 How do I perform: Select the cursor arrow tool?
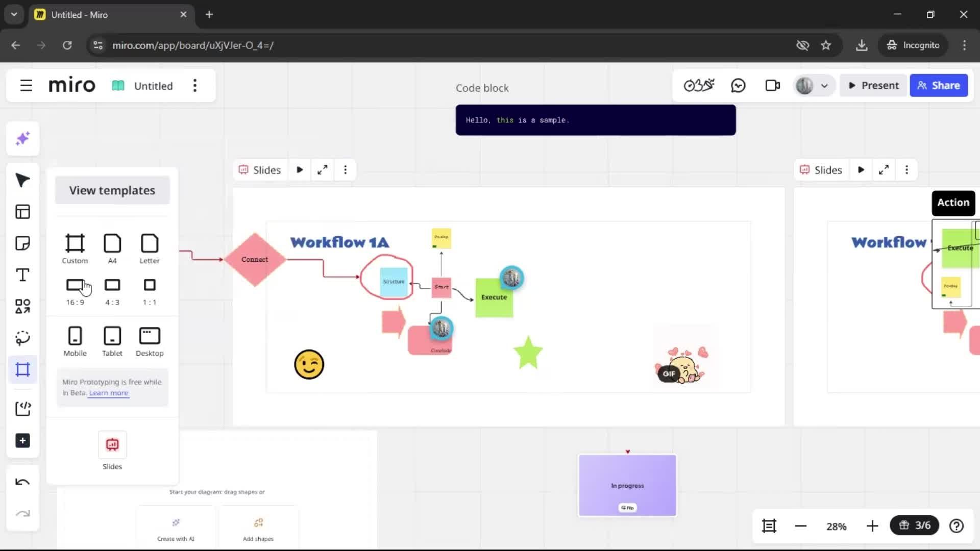click(x=22, y=180)
